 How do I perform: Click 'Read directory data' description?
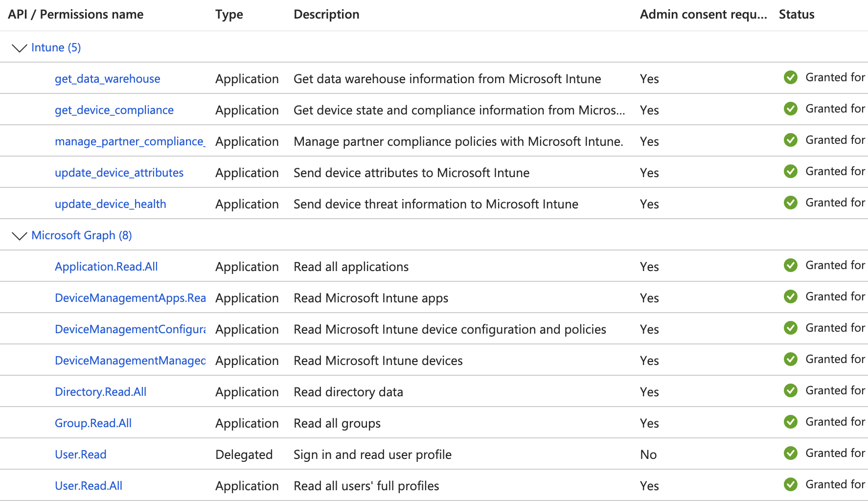click(348, 392)
